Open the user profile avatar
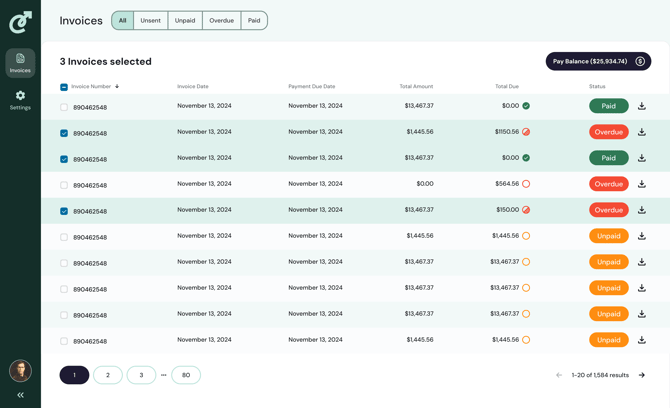The width and height of the screenshot is (670, 408). [x=20, y=370]
